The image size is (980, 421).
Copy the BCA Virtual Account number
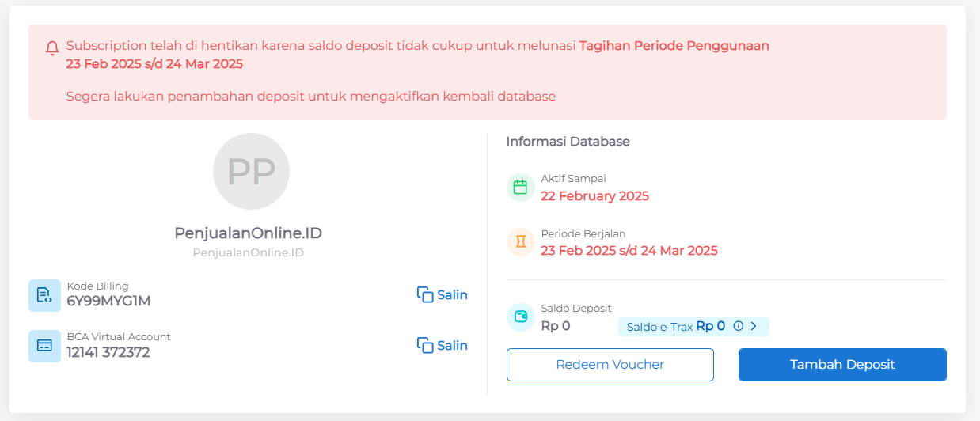tap(443, 346)
